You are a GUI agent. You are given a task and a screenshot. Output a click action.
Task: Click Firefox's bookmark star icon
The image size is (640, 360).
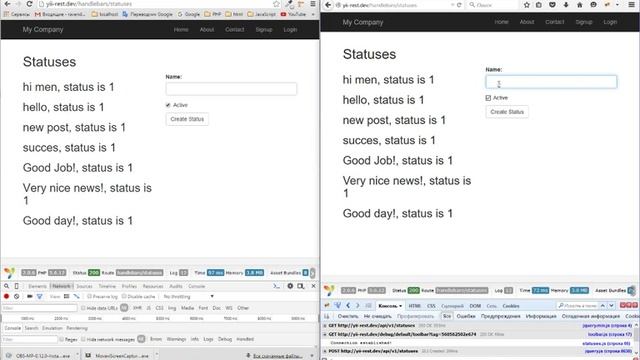[527, 5]
